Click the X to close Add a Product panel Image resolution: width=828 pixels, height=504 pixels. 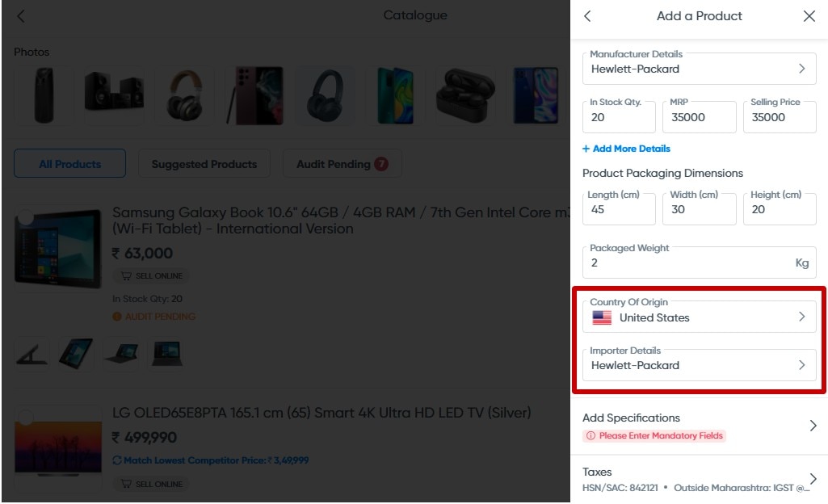point(809,15)
